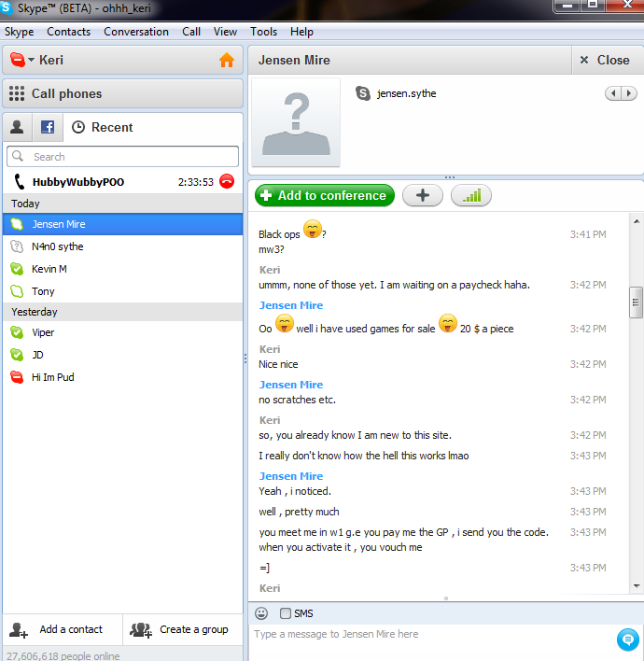The height and width of the screenshot is (661, 644).
Task: Open the Tools menu
Action: (x=263, y=32)
